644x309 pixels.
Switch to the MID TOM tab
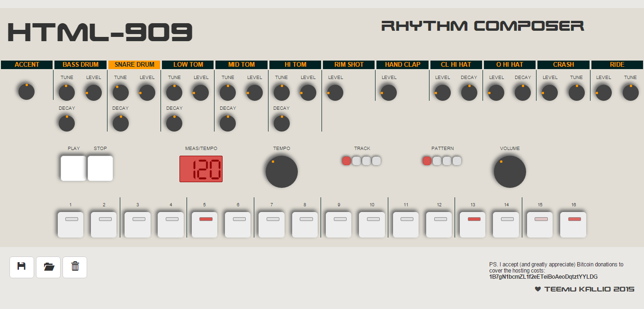[x=241, y=65]
